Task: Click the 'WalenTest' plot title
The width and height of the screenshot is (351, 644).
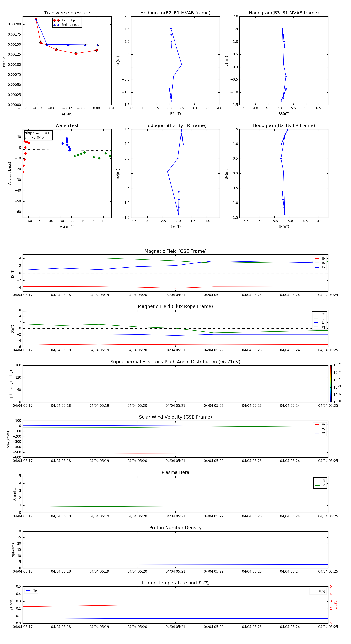Action: coord(67,125)
